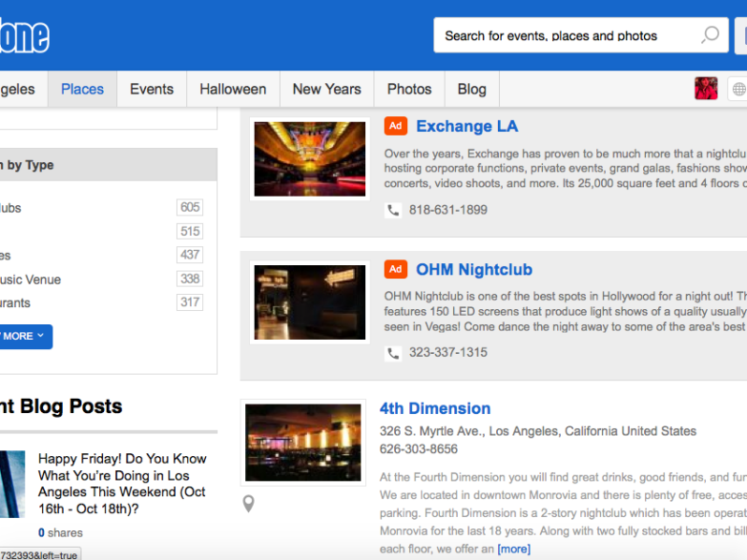Click phone number 626-303-8656
This screenshot has height=560, width=747.
(418, 449)
